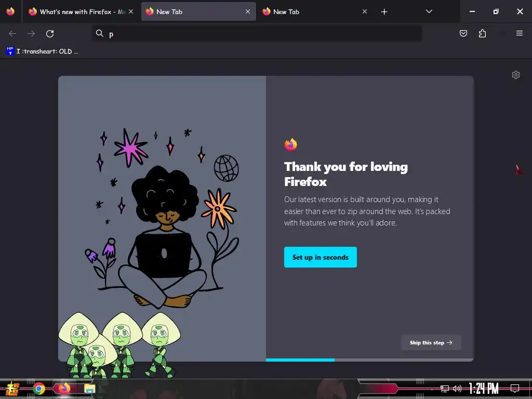The height and width of the screenshot is (399, 532).
Task: Click the onboarding illustration of person with laptop
Action: coord(162,218)
